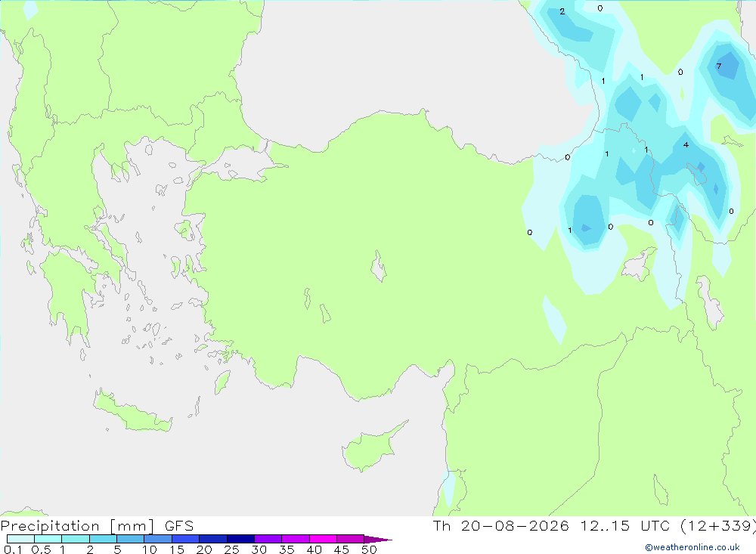This screenshot has width=756, height=554.
Task: Pick the 25–30 mm navy legend swatch
Action: click(x=240, y=539)
